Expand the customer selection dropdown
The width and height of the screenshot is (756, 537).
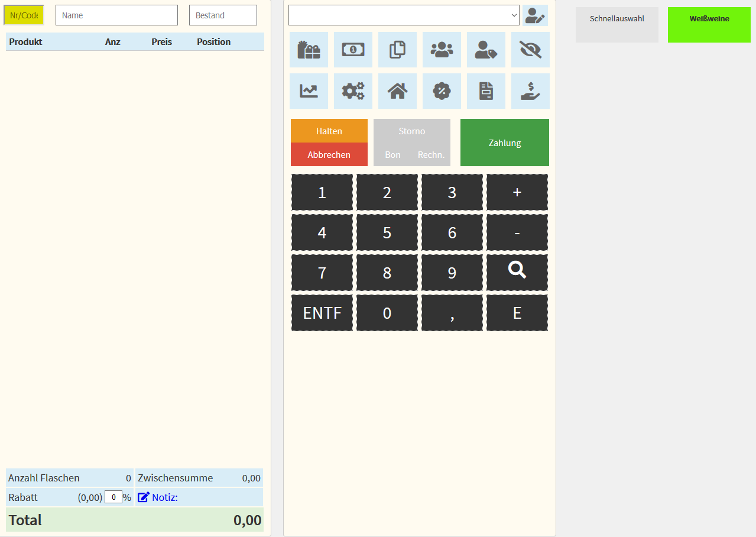(404, 15)
